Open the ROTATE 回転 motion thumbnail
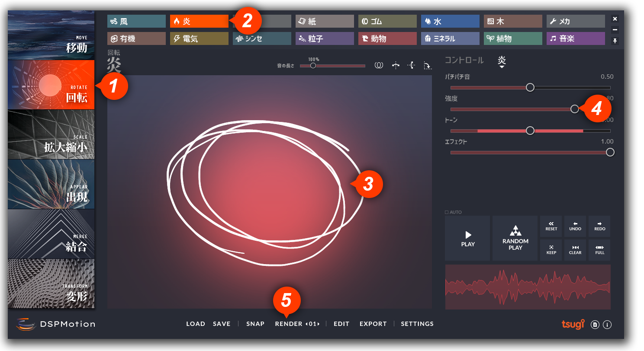This screenshot has height=351, width=644. [51, 85]
